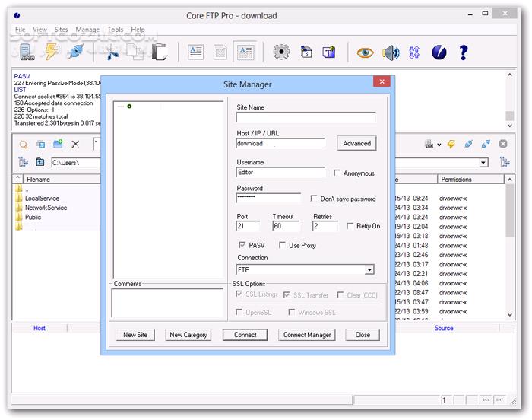Click Filename column sort arrow

point(18,178)
